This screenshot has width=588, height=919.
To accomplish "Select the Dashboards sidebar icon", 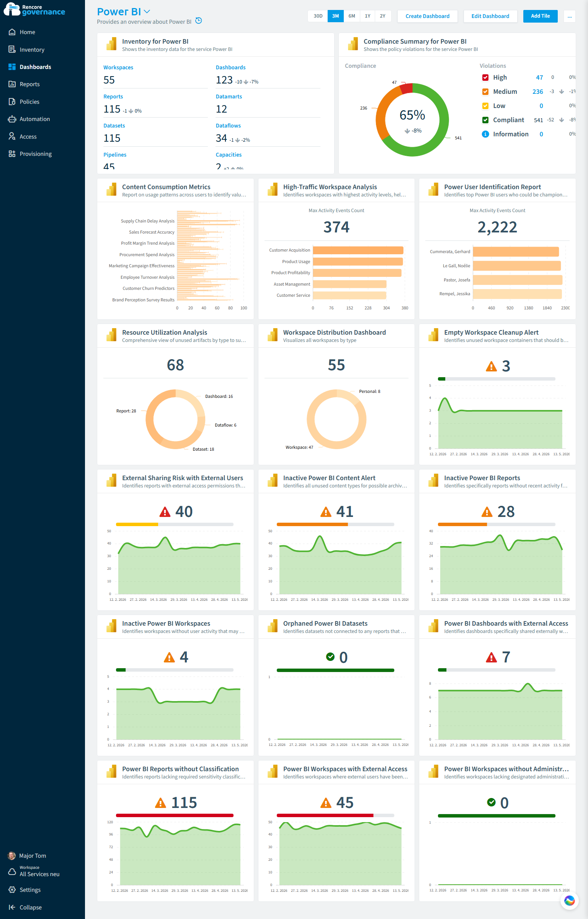I will 12,67.
